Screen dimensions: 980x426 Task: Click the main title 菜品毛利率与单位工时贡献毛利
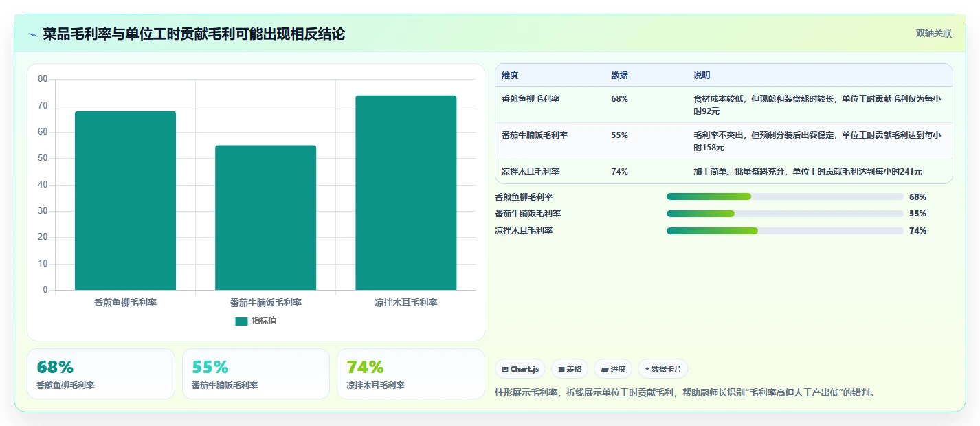pyautogui.click(x=193, y=34)
